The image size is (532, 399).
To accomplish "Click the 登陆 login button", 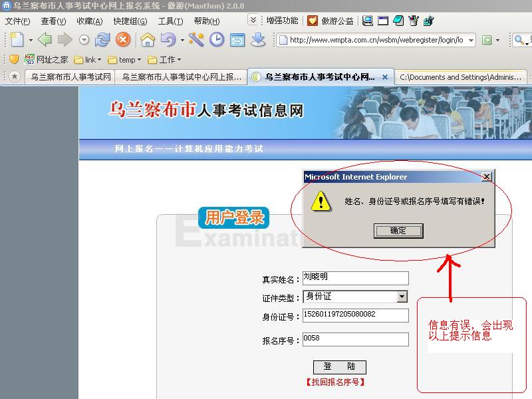I will 340,367.
